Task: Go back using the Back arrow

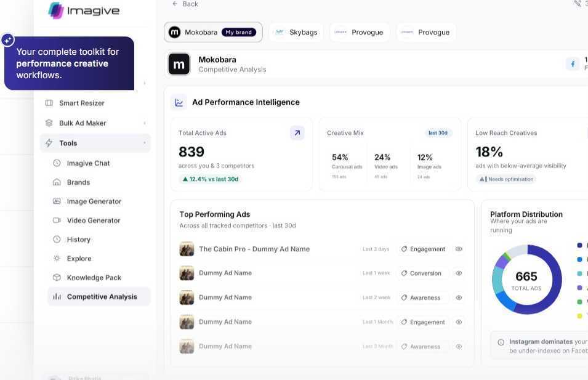Action: point(175,4)
